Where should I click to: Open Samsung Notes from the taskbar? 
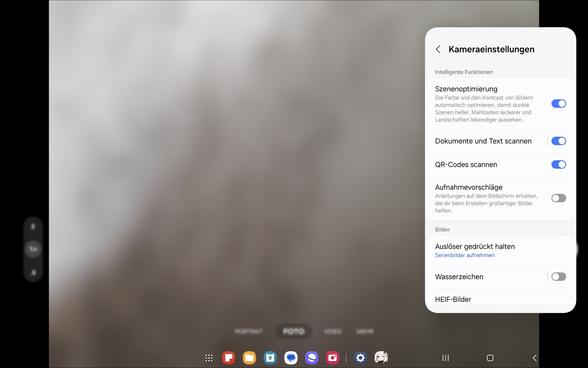228,358
